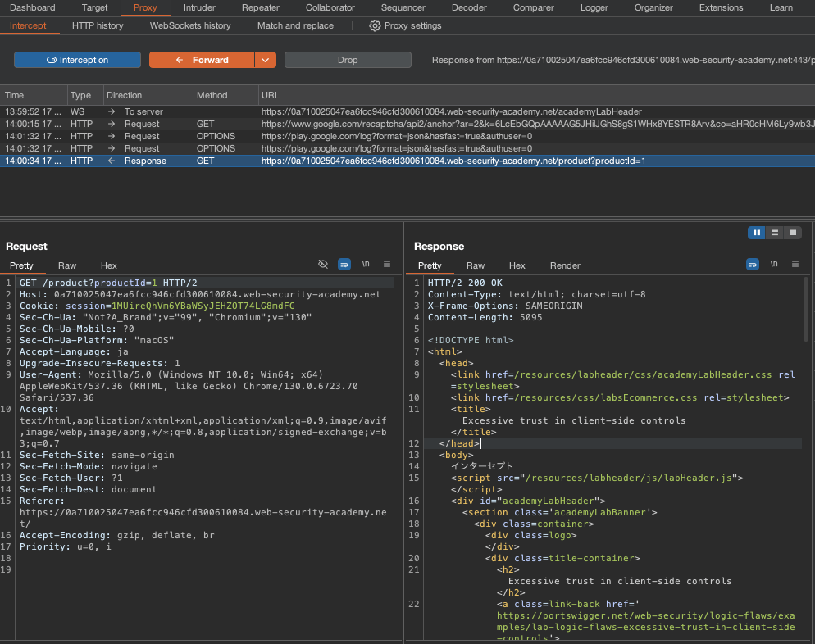815x644 pixels.
Task: Select combined tabbed layout icon
Action: pos(793,233)
